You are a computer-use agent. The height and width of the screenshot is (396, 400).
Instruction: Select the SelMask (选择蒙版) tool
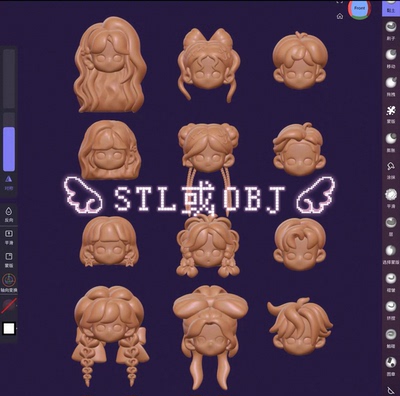391,254
